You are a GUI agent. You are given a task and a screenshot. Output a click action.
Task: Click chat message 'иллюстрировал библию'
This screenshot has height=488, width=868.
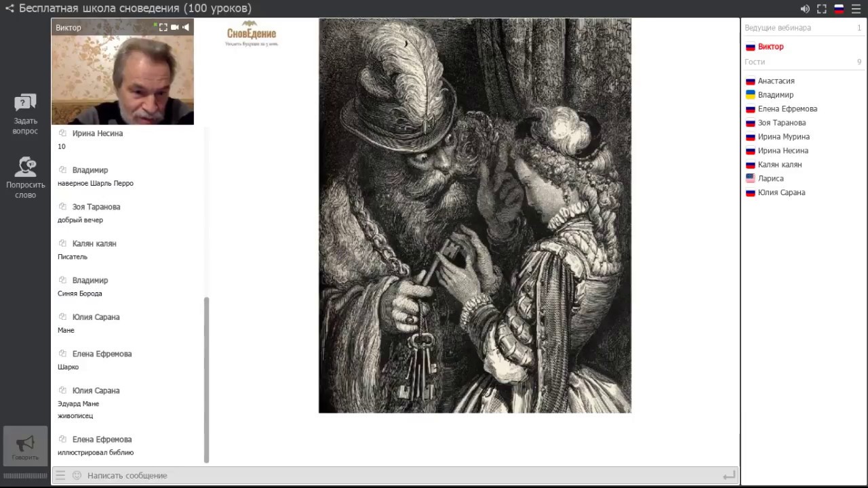click(96, 452)
